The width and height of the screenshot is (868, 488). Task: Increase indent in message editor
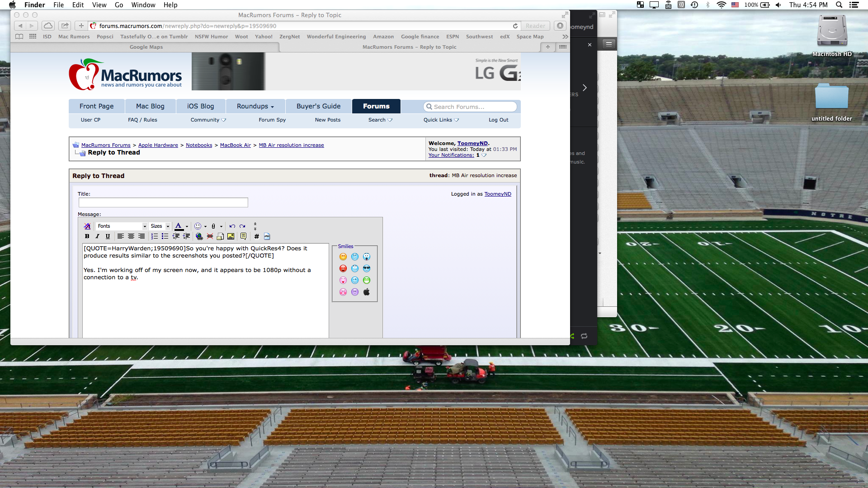coord(186,236)
